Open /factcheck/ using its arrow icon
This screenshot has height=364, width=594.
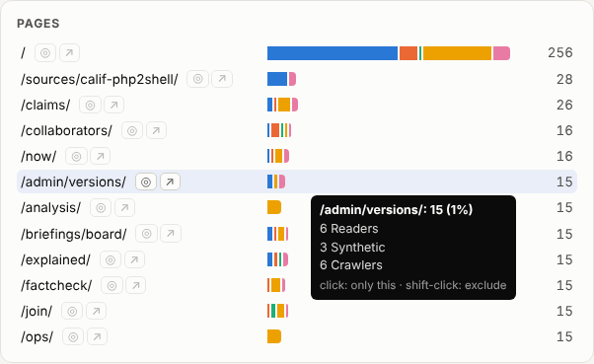click(x=135, y=285)
